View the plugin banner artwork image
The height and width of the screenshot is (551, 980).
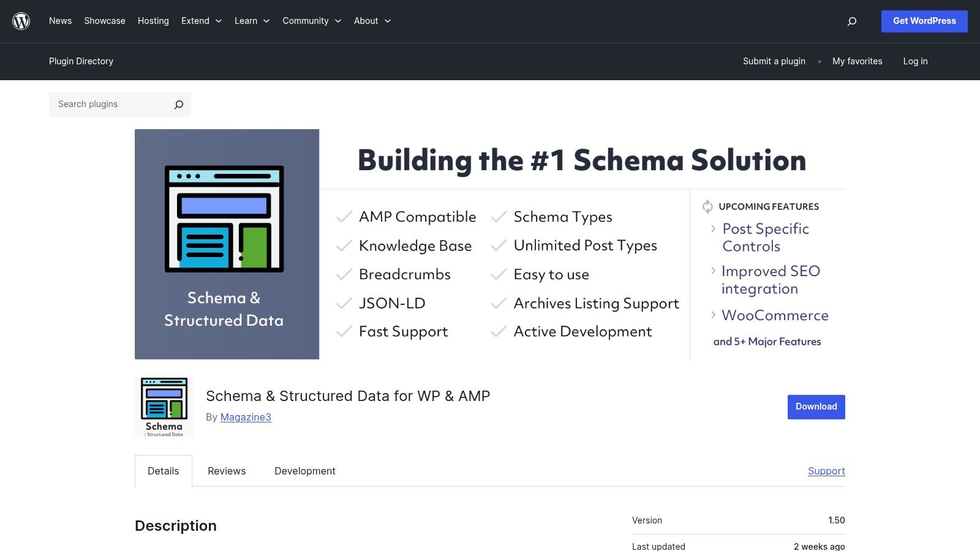point(490,244)
